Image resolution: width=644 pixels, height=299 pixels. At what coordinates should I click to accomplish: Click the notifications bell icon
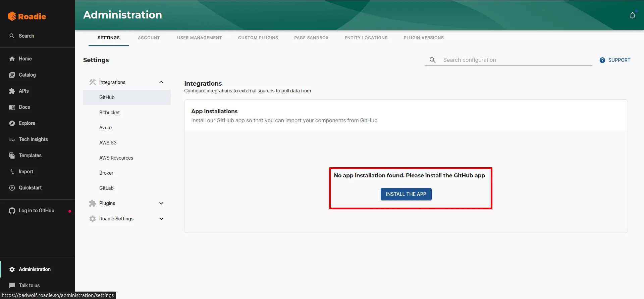pyautogui.click(x=632, y=15)
